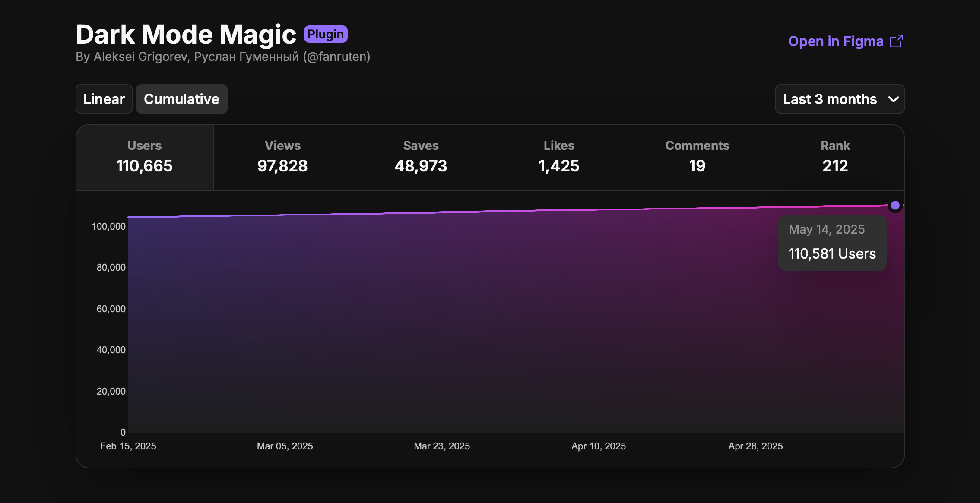This screenshot has height=503, width=980.
Task: Click the Feb 15, 2025 axis label
Action: (x=128, y=446)
